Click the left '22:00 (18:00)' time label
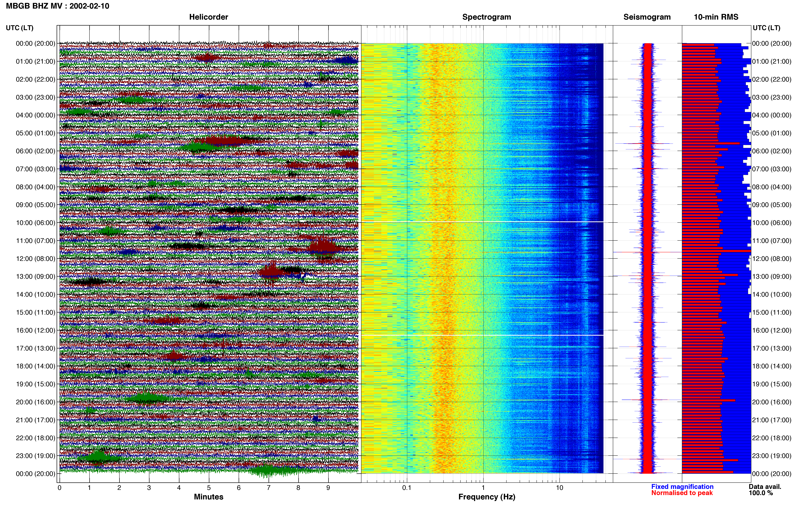The image size is (812, 508). tap(36, 438)
